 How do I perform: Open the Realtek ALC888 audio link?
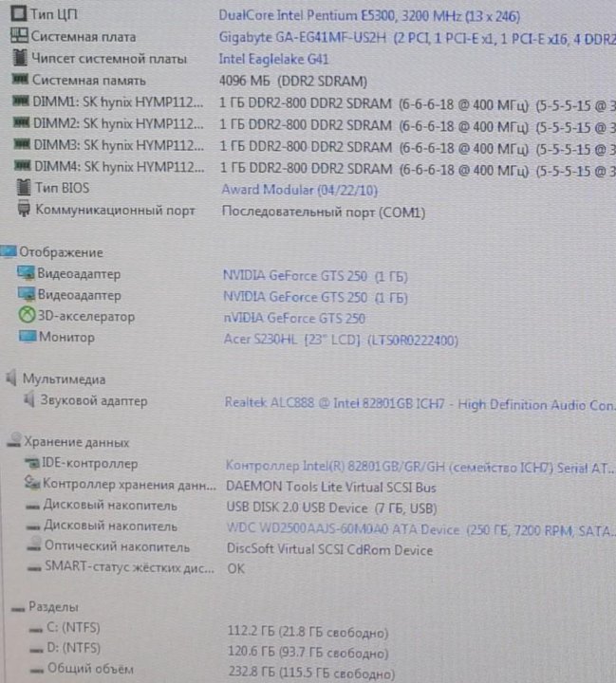(420, 404)
